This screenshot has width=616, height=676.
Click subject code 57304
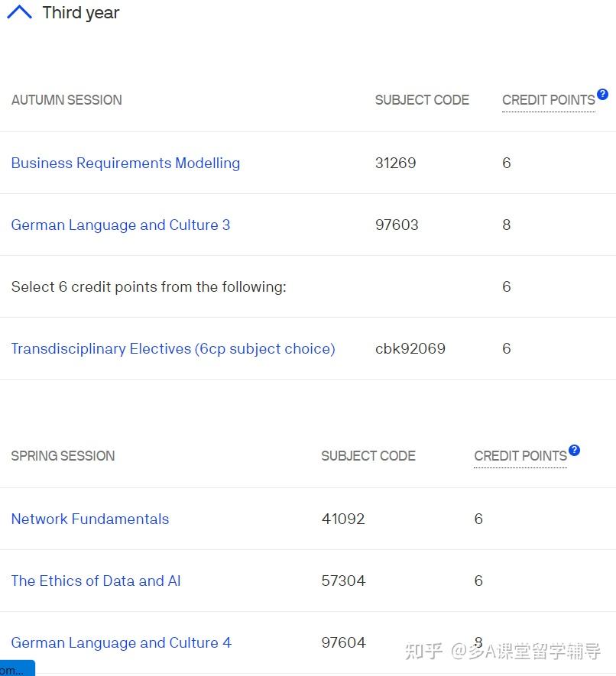click(x=343, y=581)
